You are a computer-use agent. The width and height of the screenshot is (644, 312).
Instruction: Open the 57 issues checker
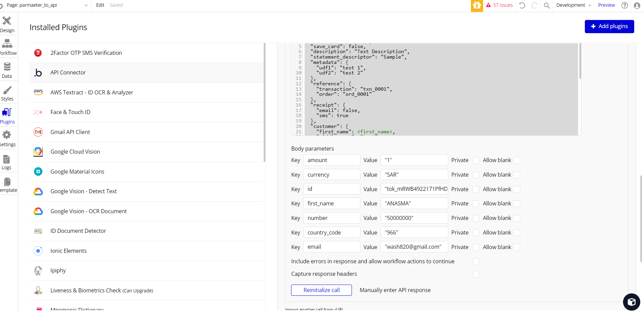point(499,5)
